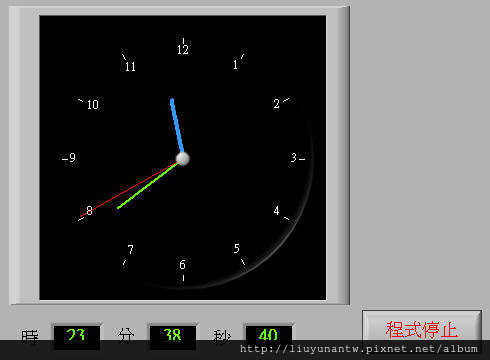Click the red second hand
The width and height of the screenshot is (490, 360).
[128, 190]
